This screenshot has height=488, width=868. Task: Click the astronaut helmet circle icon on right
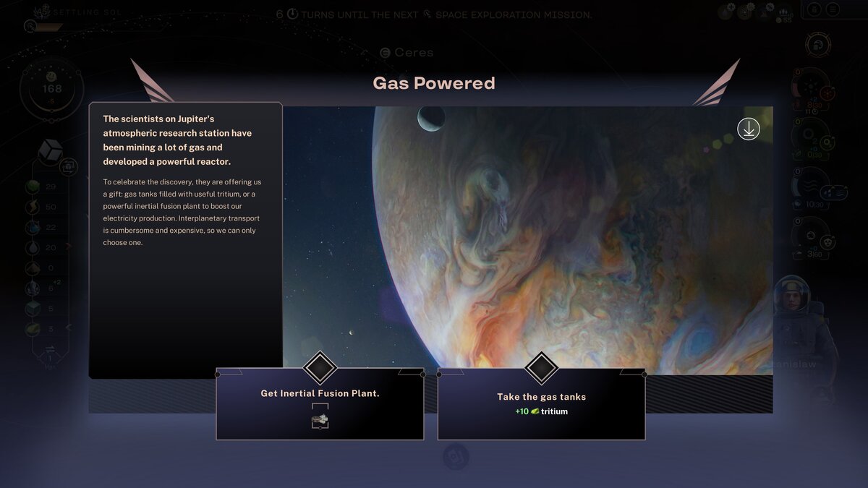click(818, 44)
